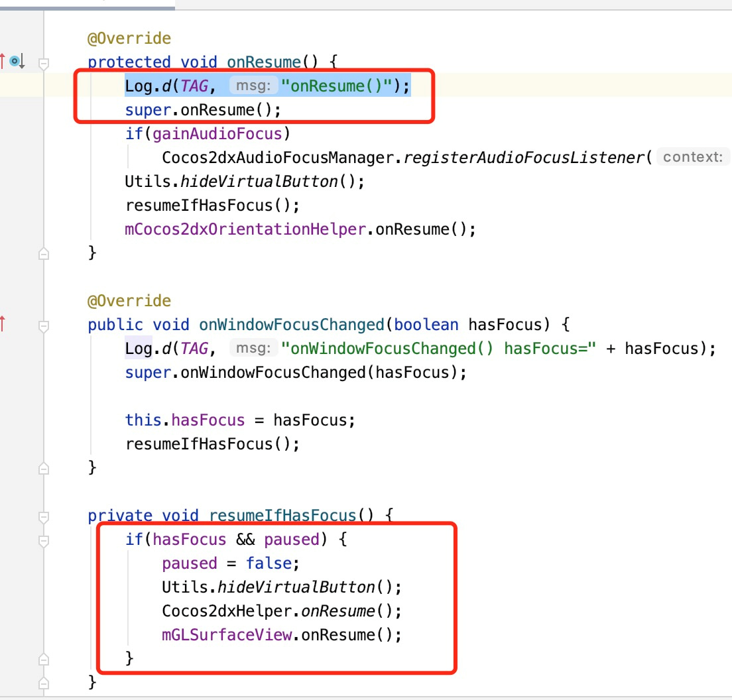The image size is (732, 700).
Task: Click super.onResume() call
Action: [x=203, y=109]
